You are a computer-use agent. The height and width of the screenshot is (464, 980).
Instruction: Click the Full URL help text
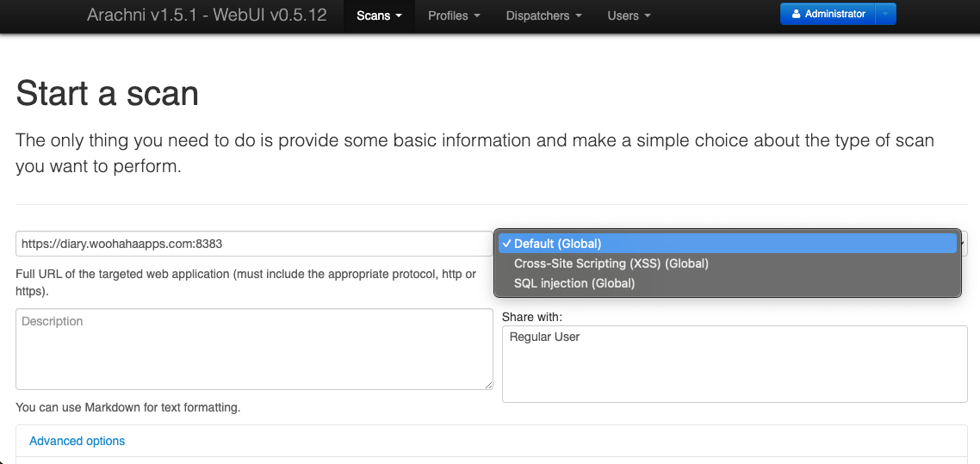tap(245, 283)
